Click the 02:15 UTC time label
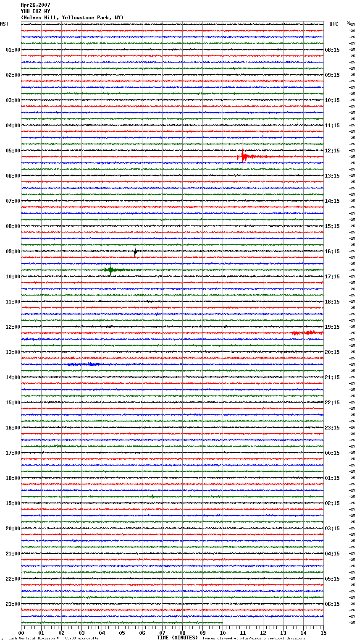The width and height of the screenshot is (357, 644). click(332, 503)
